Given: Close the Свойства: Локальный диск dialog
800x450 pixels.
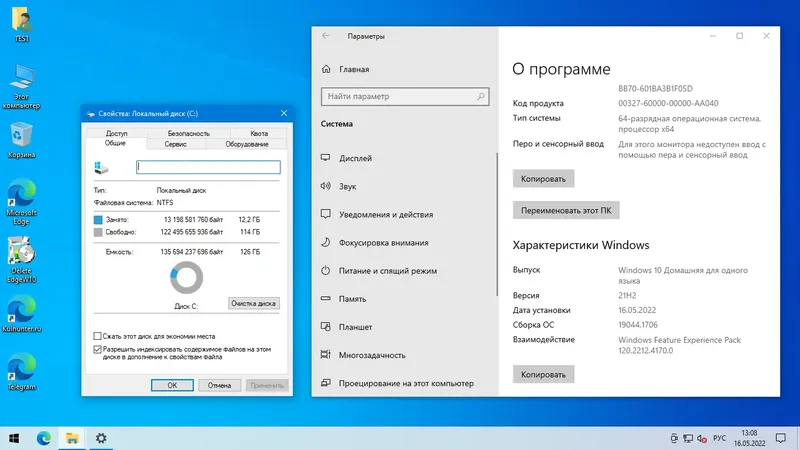Looking at the screenshot, I should 284,113.
